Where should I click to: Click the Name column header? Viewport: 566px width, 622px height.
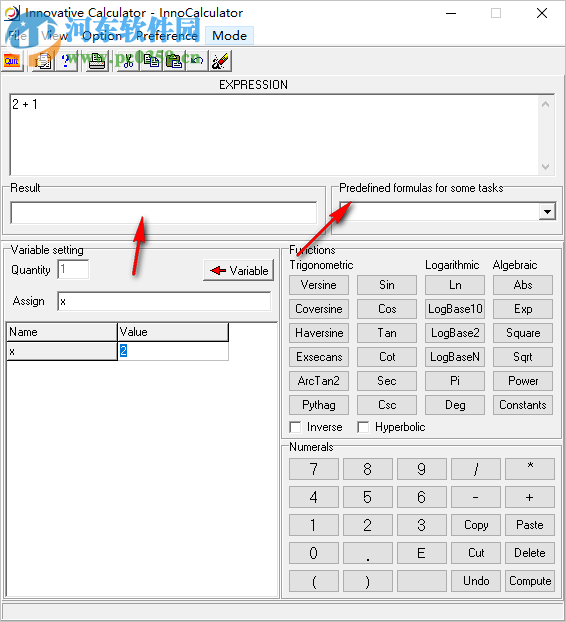coord(62,332)
